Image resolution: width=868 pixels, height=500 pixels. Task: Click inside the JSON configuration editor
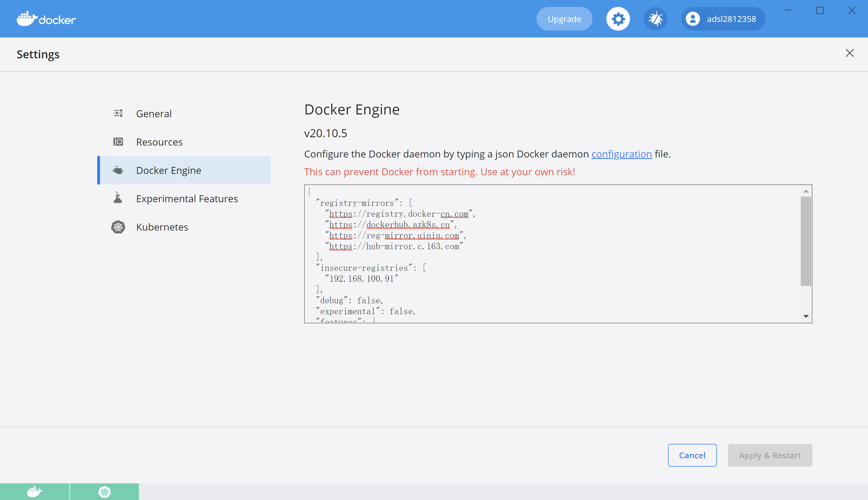click(x=515, y=254)
